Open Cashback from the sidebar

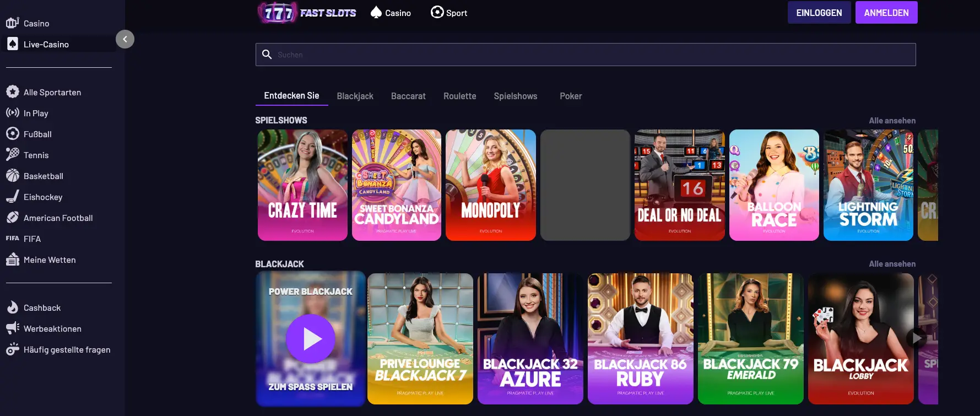point(42,307)
